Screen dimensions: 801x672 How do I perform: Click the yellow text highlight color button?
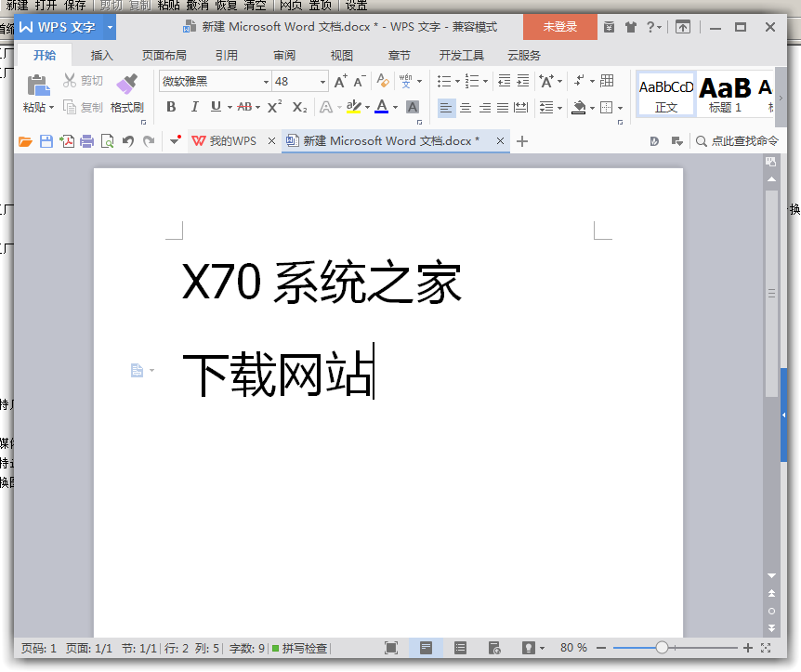click(353, 107)
